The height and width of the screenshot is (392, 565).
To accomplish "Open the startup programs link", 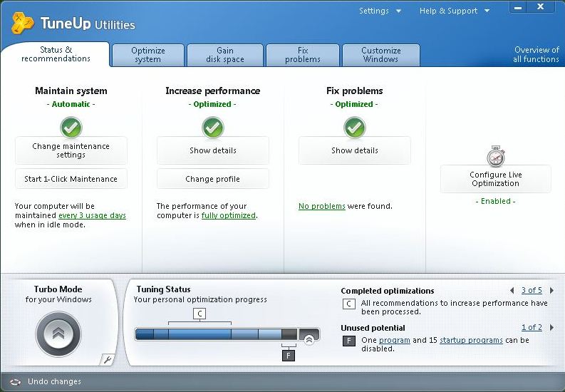I will (472, 340).
